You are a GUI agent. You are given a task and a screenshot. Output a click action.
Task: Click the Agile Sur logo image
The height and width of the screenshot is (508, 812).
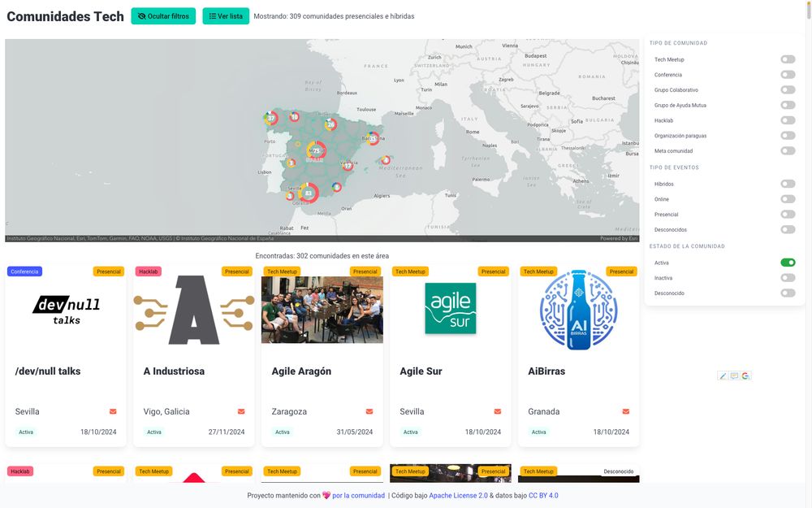[x=451, y=308]
